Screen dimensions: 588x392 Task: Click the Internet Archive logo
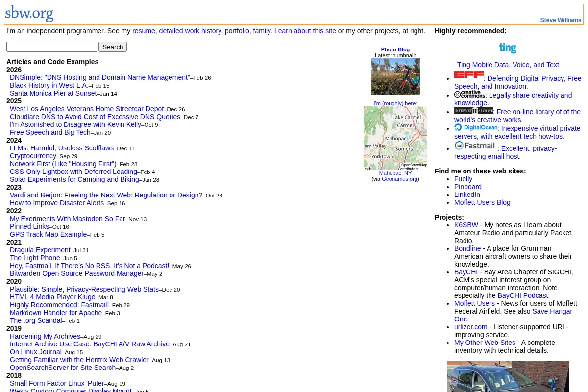(x=473, y=111)
